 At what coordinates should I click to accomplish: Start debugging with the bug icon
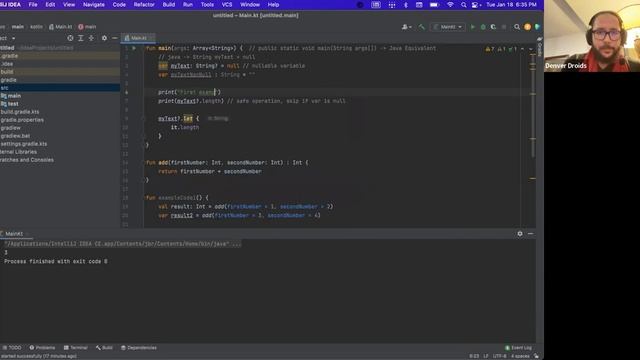[483, 27]
